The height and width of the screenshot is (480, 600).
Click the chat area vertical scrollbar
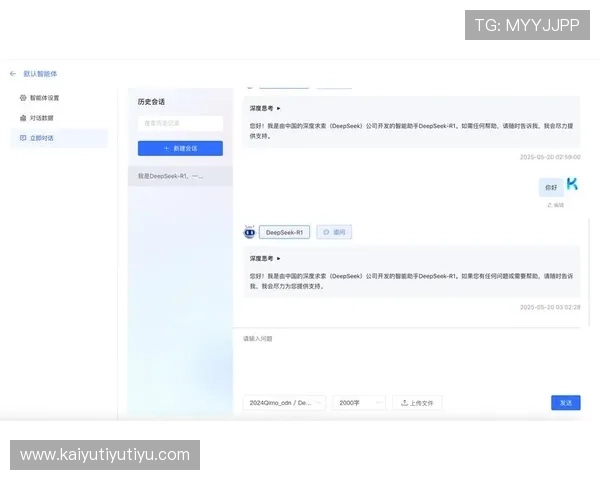tap(589, 272)
